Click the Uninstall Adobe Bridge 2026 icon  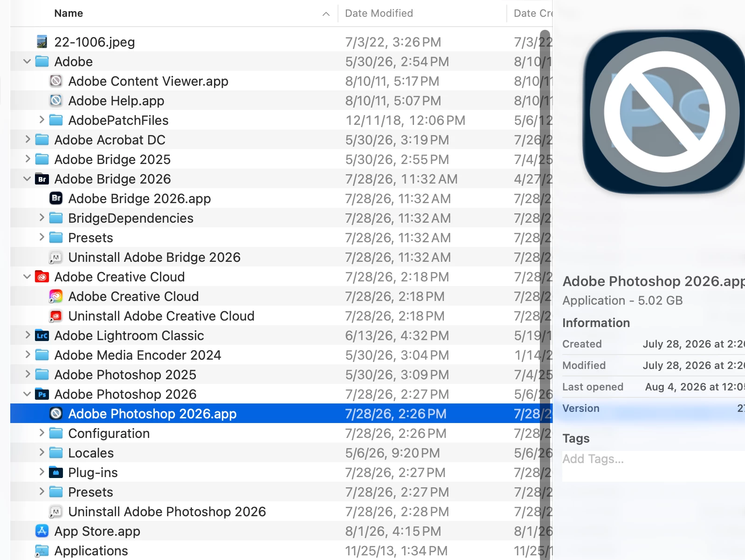point(56,257)
